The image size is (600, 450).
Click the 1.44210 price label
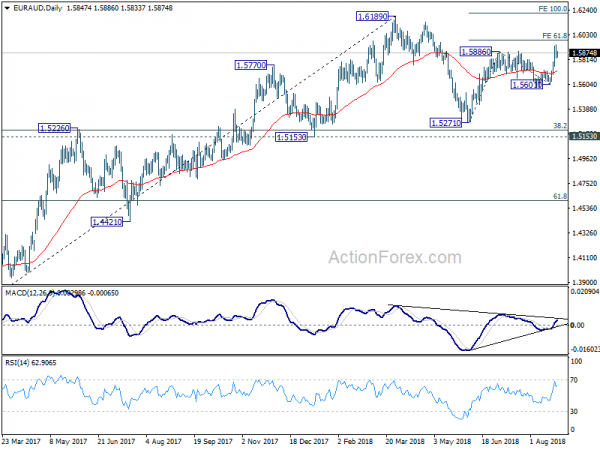tap(107, 222)
